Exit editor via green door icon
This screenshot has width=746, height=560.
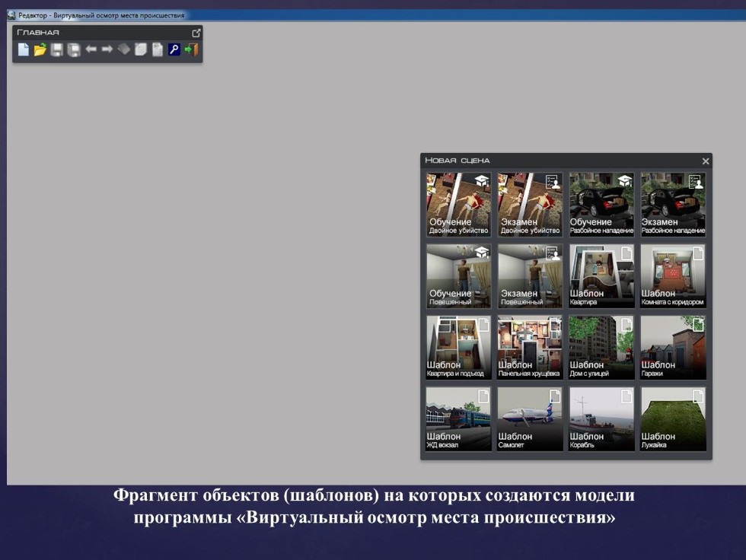[190, 49]
